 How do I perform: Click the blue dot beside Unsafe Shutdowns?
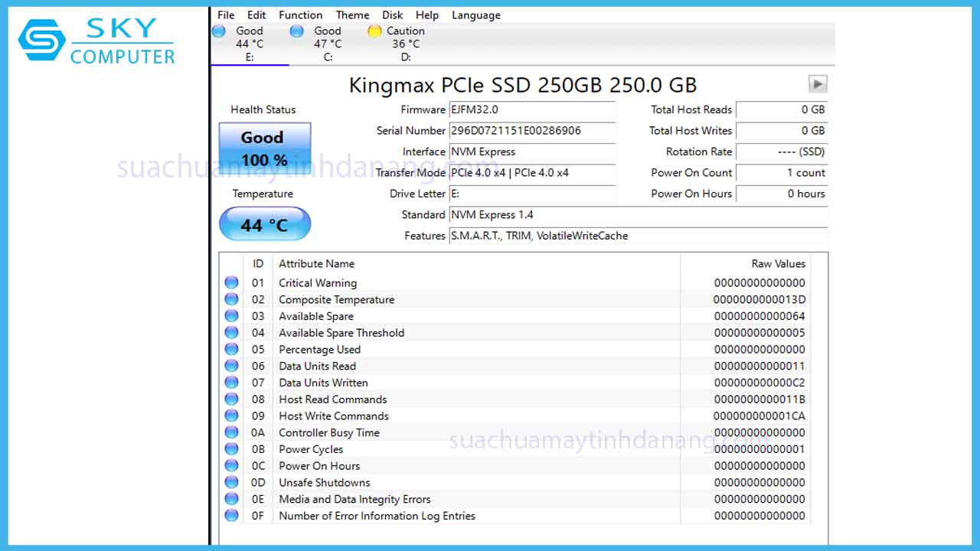click(x=231, y=482)
